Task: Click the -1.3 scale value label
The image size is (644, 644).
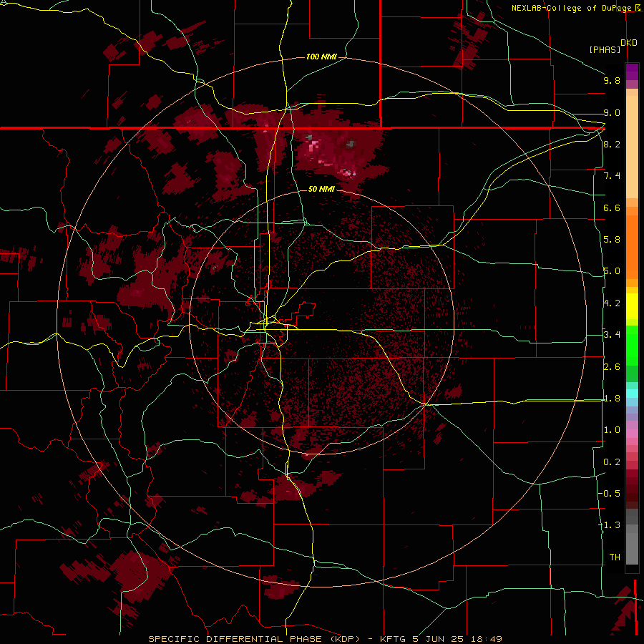Action: (609, 525)
